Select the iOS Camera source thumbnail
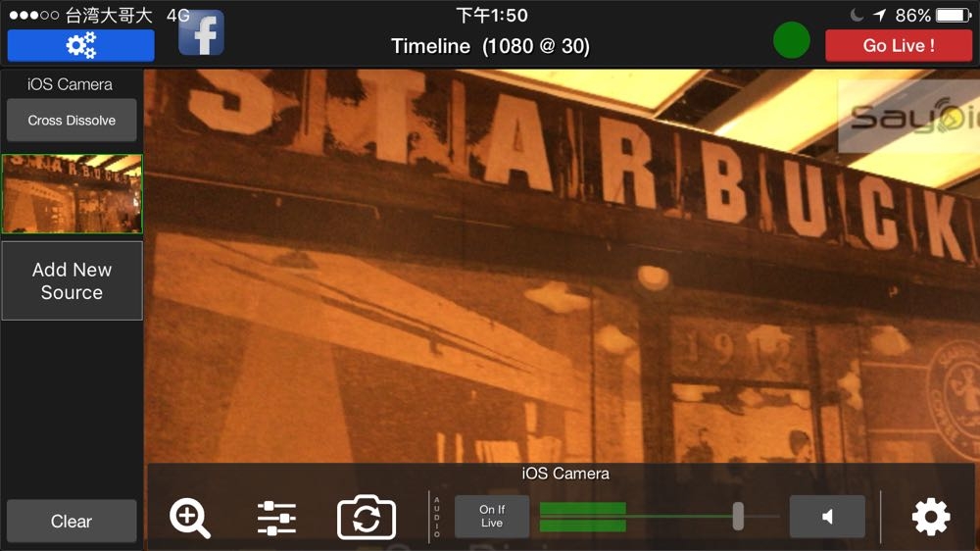 (72, 194)
